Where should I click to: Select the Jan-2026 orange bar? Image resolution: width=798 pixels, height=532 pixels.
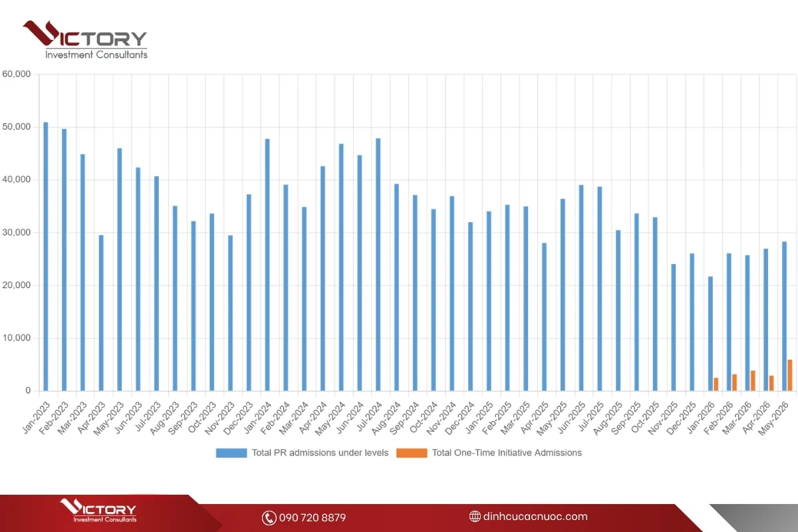716,384
